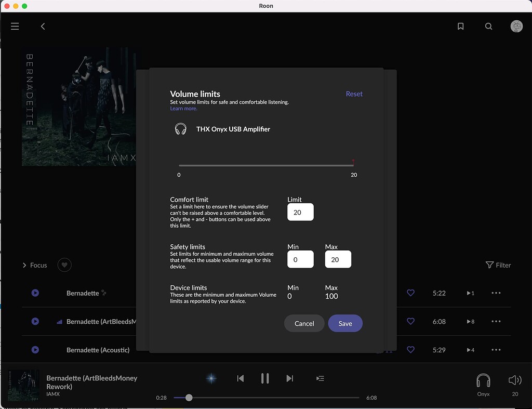Like Bernadette (Acoustic) using its heart icon
The image size is (532, 409).
[x=411, y=350]
